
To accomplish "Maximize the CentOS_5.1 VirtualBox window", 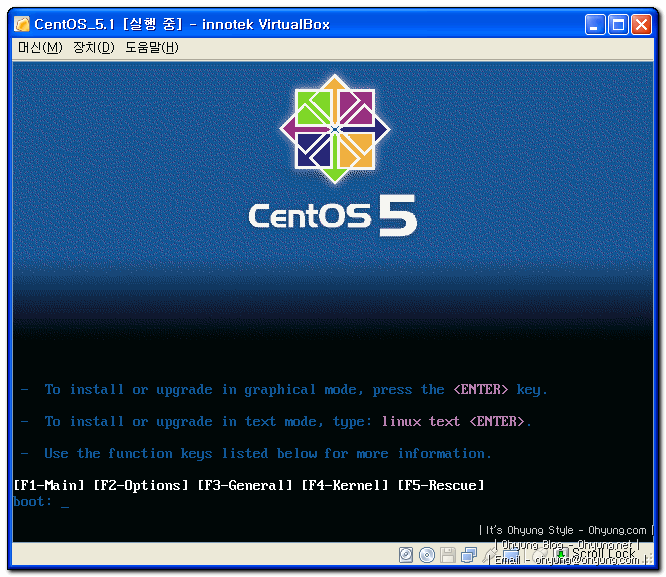I will 618,25.
